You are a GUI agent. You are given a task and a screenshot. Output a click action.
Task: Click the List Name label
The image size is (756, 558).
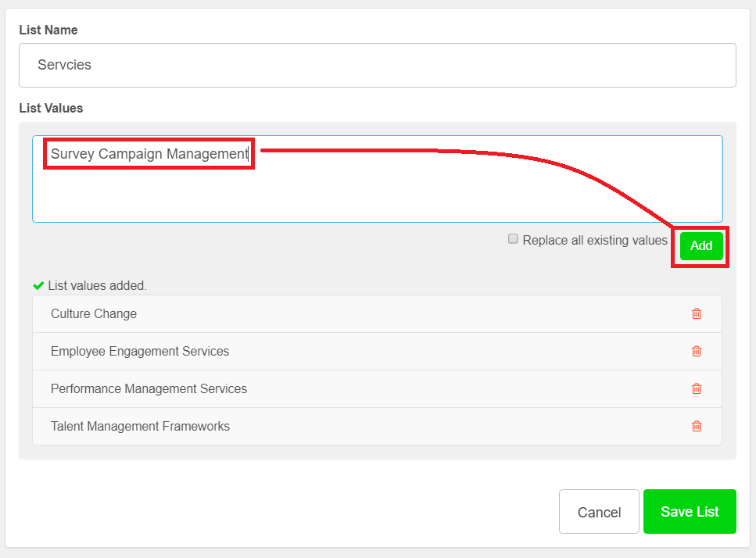(48, 30)
